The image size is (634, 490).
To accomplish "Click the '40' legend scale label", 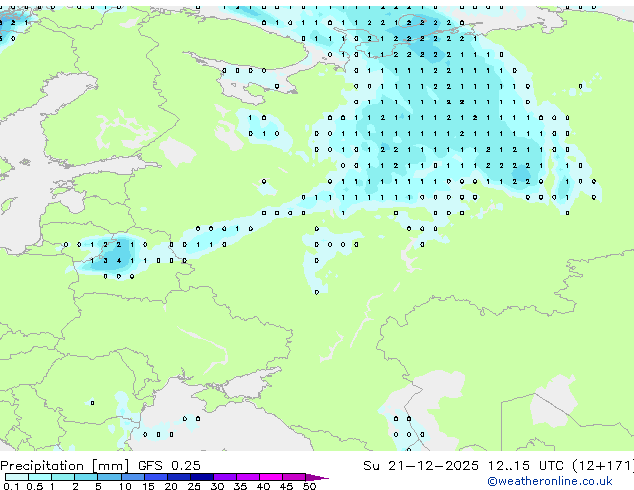I will pos(263,486).
